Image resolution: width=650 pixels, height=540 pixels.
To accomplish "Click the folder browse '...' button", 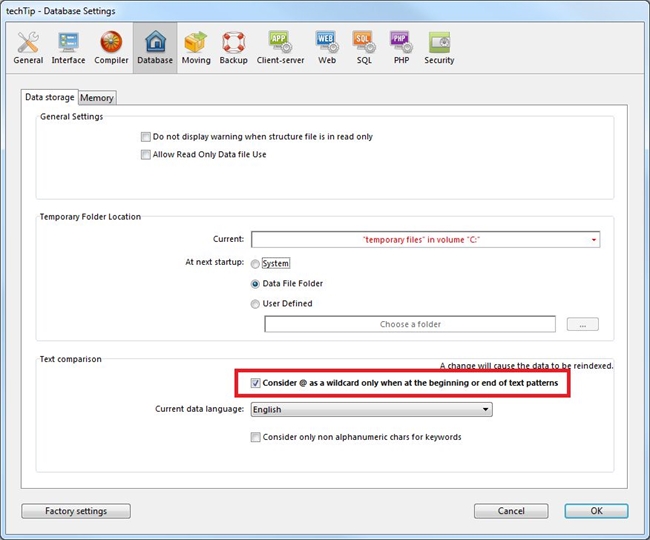I will coord(582,324).
